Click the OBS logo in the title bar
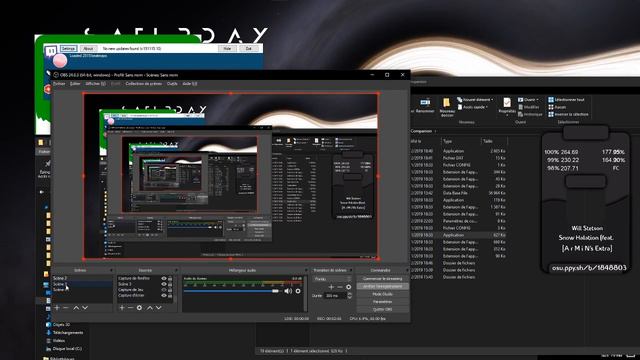Viewport: 640px width, 360px height. [x=56, y=75]
